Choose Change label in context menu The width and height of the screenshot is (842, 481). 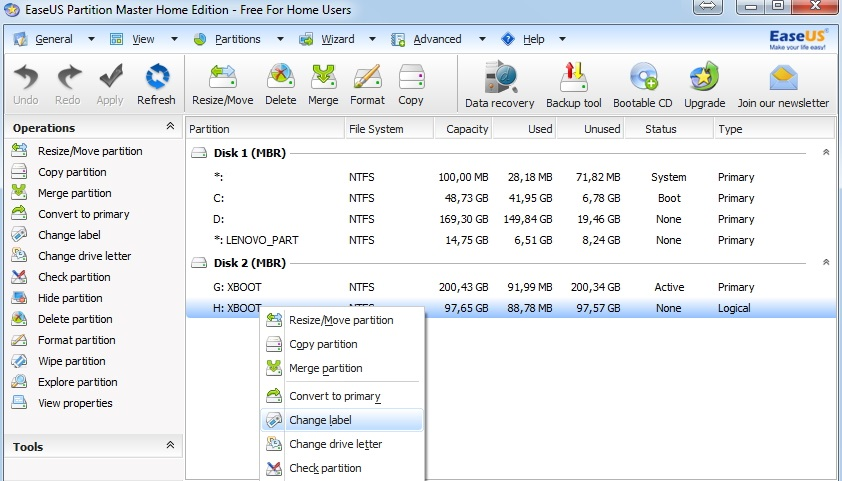coord(320,420)
